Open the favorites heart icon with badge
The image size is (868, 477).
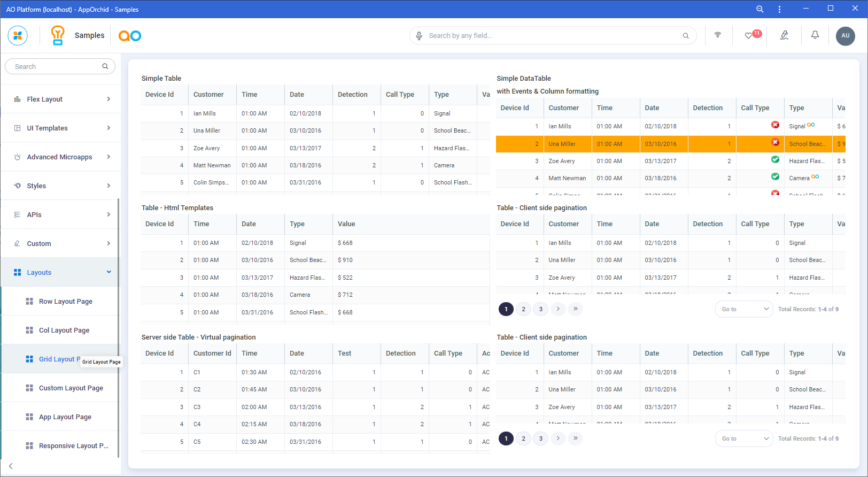(749, 36)
